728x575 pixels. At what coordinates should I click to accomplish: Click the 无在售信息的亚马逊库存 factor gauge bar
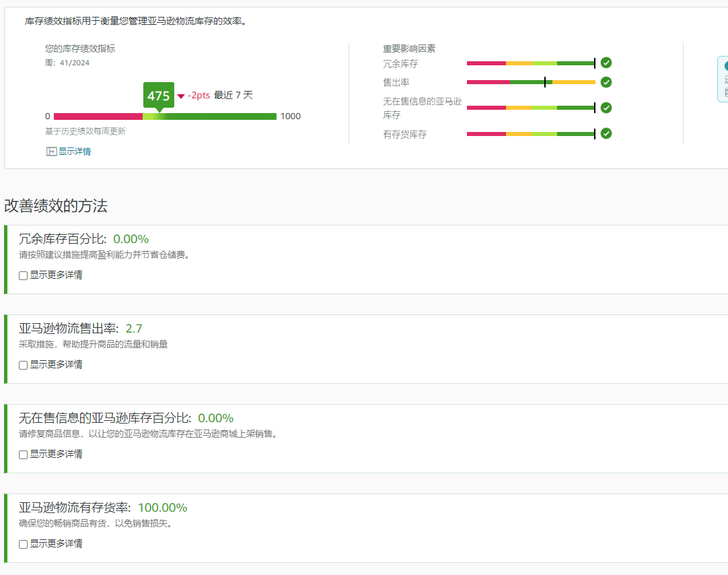pos(531,108)
